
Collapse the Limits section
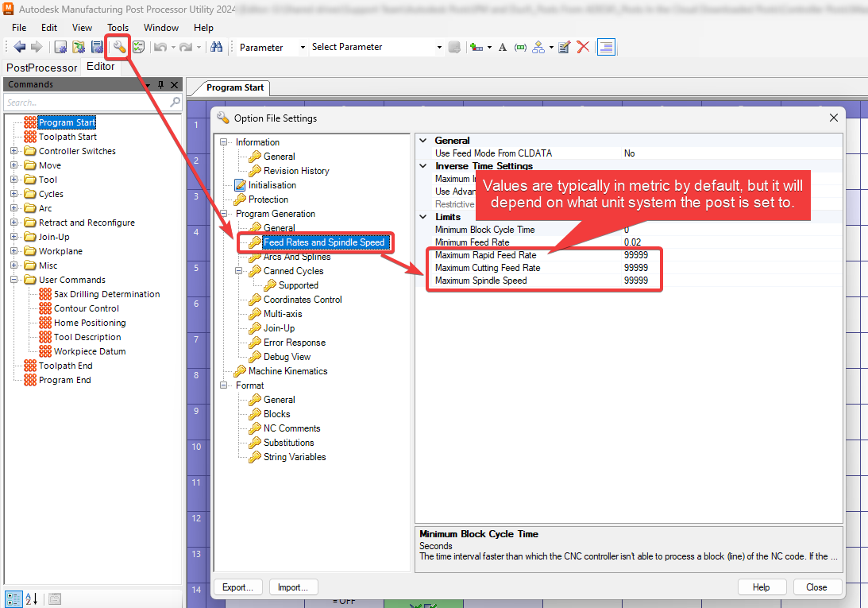click(x=422, y=217)
